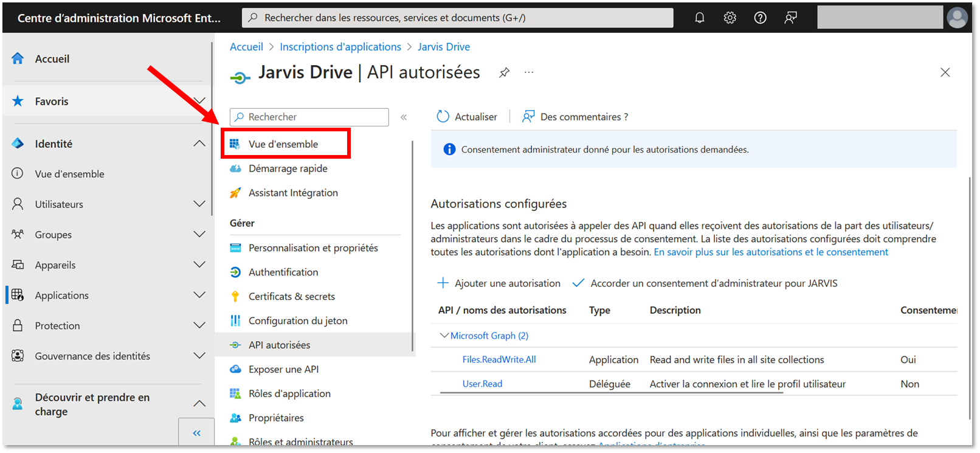980x453 pixels.
Task: Click the Protection lock icon
Action: click(x=18, y=325)
